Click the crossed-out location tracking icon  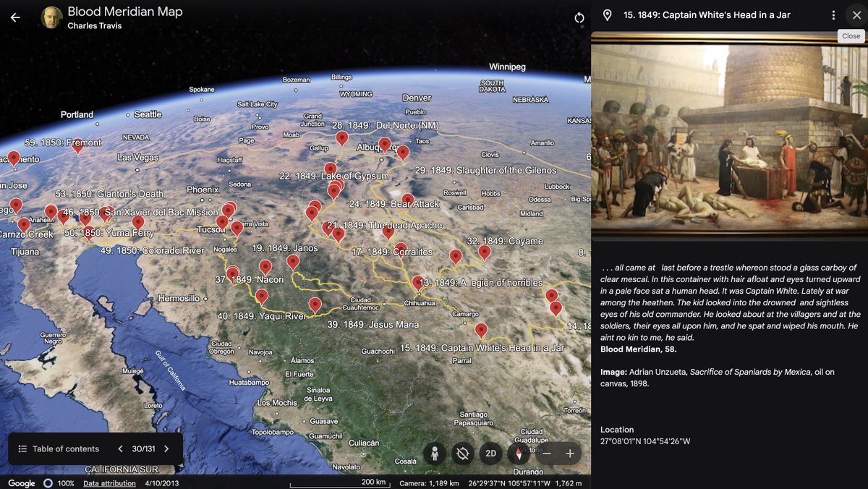(x=463, y=454)
